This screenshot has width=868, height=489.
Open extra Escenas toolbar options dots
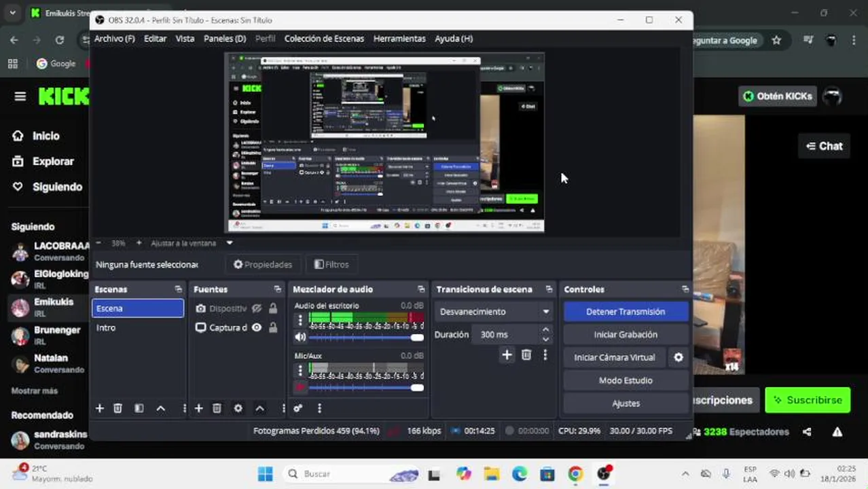(x=184, y=408)
